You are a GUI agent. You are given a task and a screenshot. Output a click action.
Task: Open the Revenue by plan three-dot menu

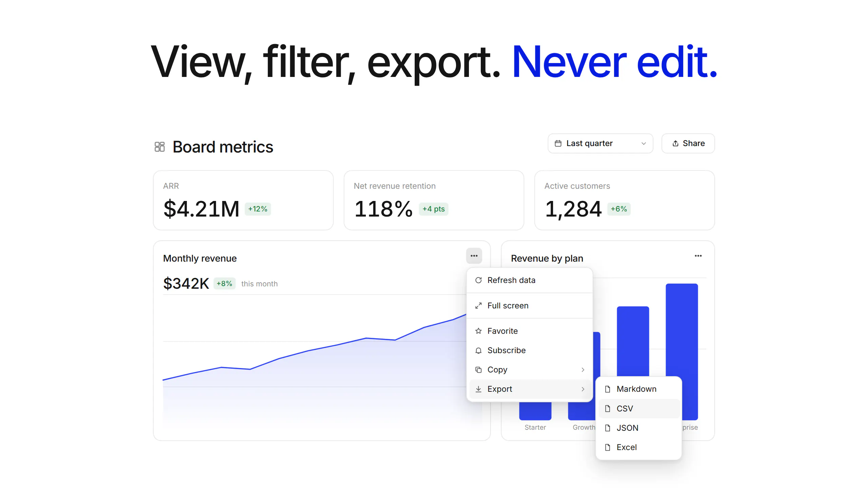click(698, 256)
